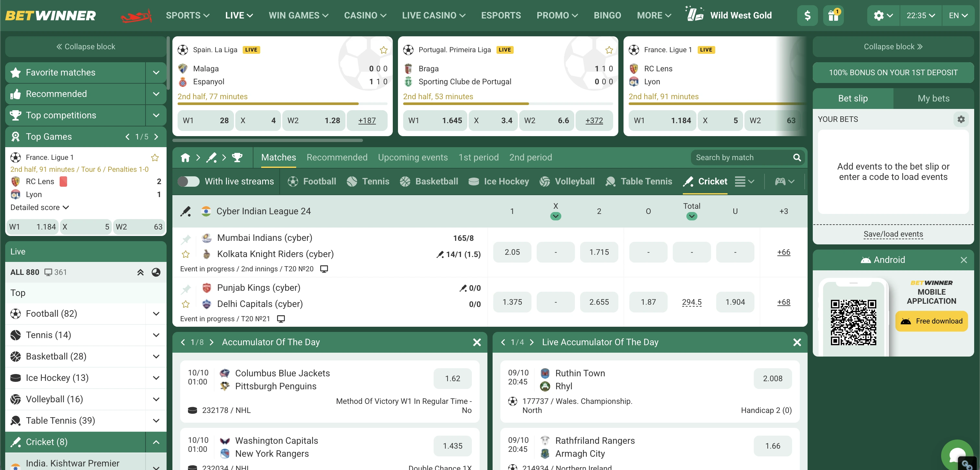Toggle With live streams switch
Viewport: 980px width, 470px height.
pyautogui.click(x=189, y=182)
